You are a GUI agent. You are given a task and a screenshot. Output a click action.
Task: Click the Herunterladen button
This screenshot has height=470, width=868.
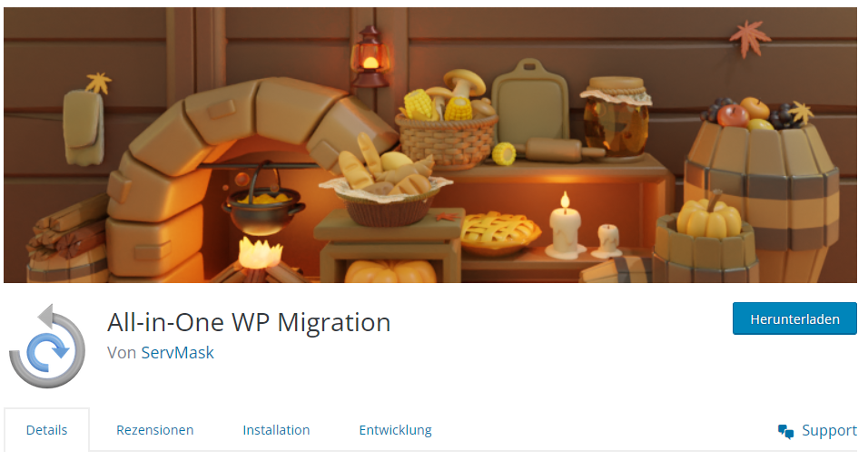(x=794, y=319)
